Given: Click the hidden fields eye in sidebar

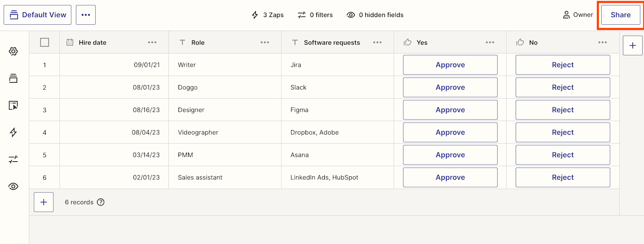Looking at the screenshot, I should tap(13, 186).
